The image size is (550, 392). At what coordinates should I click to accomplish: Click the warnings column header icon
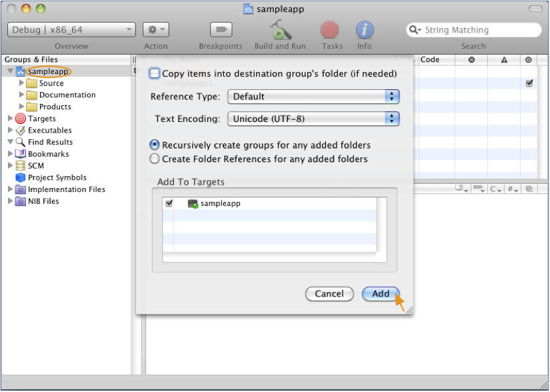click(x=504, y=60)
